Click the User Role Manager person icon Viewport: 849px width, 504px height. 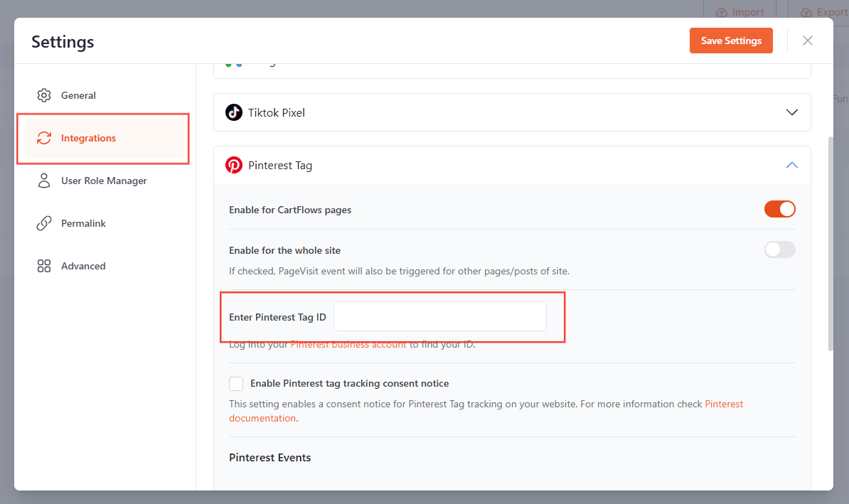click(44, 181)
